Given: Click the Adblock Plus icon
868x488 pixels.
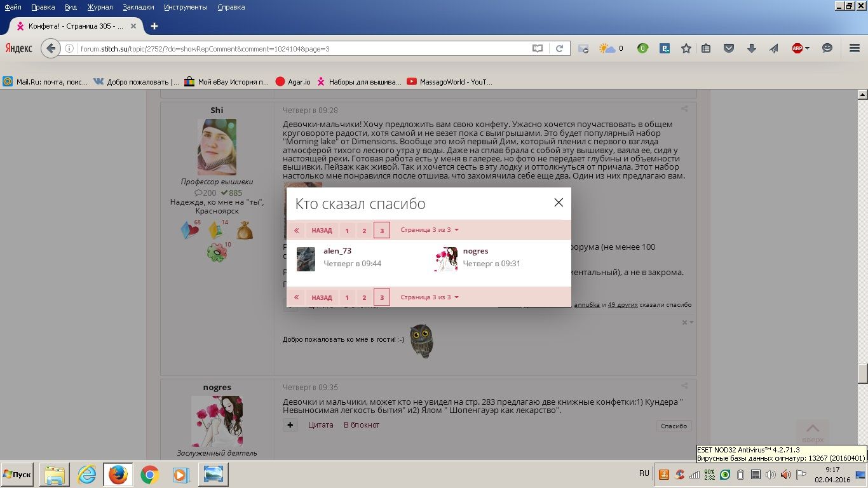Looking at the screenshot, I should pos(797,48).
